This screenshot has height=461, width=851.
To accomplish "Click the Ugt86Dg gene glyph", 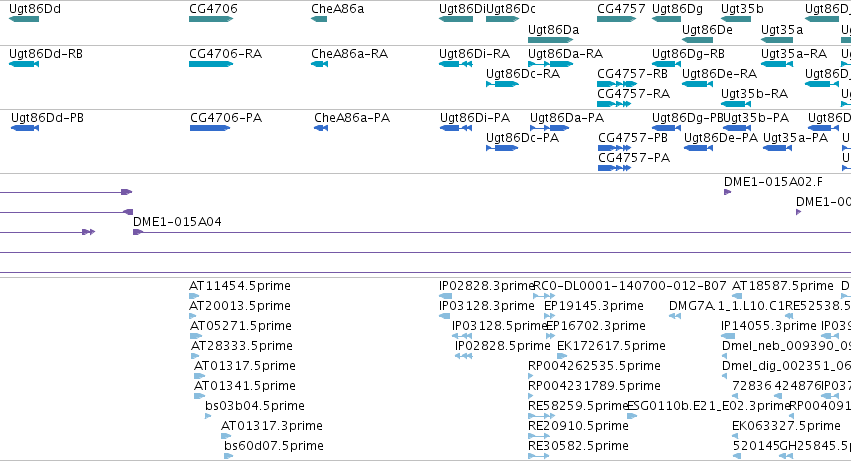I will 666,19.
